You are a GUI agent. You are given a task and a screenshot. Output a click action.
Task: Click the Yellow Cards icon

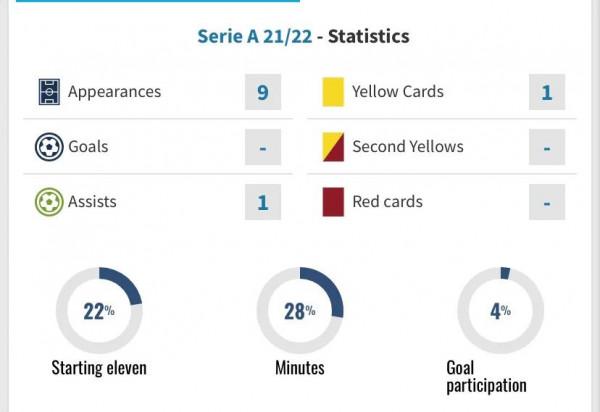pyautogui.click(x=332, y=92)
